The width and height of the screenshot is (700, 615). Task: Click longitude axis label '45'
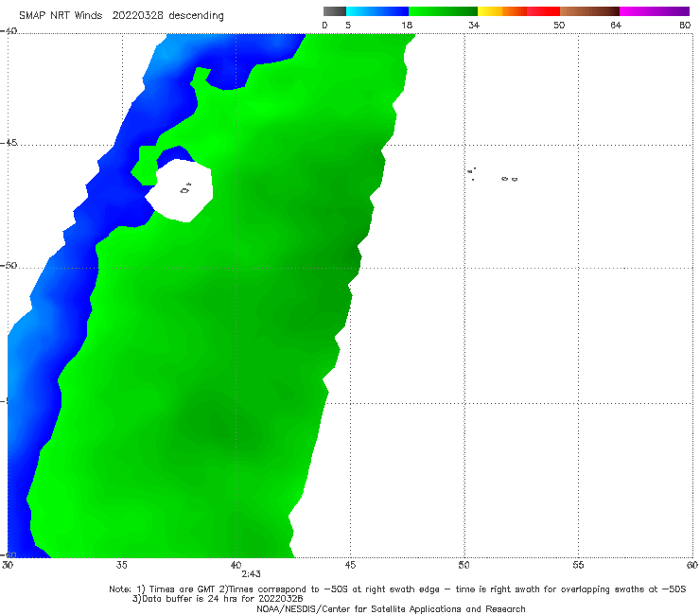tap(350, 566)
